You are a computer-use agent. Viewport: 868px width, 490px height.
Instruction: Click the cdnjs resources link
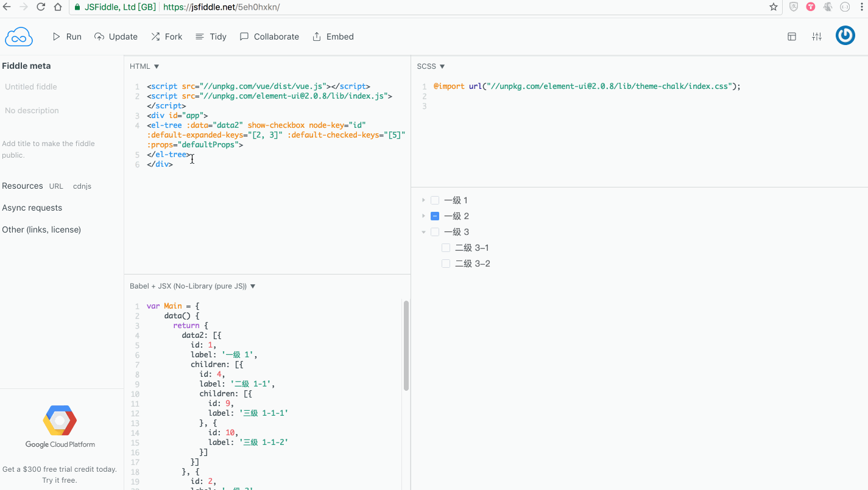pyautogui.click(x=82, y=186)
